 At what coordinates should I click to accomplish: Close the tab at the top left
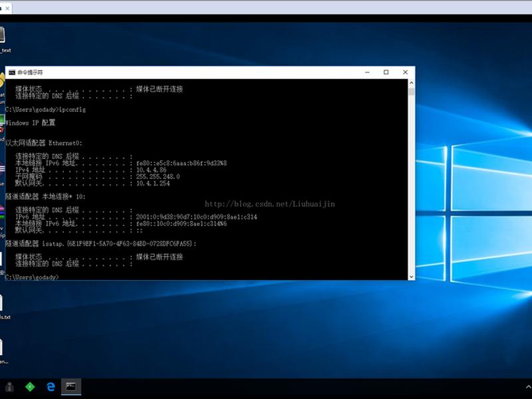pyautogui.click(x=7, y=8)
